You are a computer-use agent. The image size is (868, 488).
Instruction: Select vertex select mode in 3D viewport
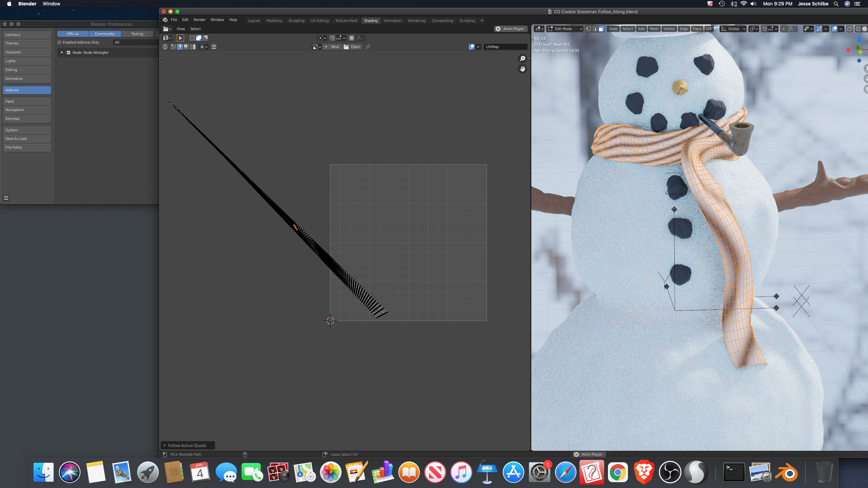point(589,29)
